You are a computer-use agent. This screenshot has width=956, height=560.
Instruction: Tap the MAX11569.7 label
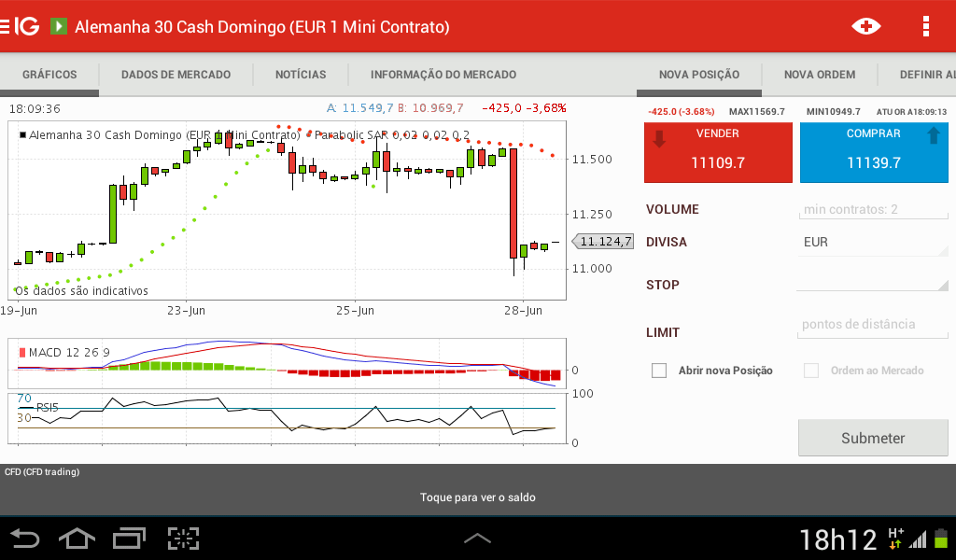[x=756, y=111]
